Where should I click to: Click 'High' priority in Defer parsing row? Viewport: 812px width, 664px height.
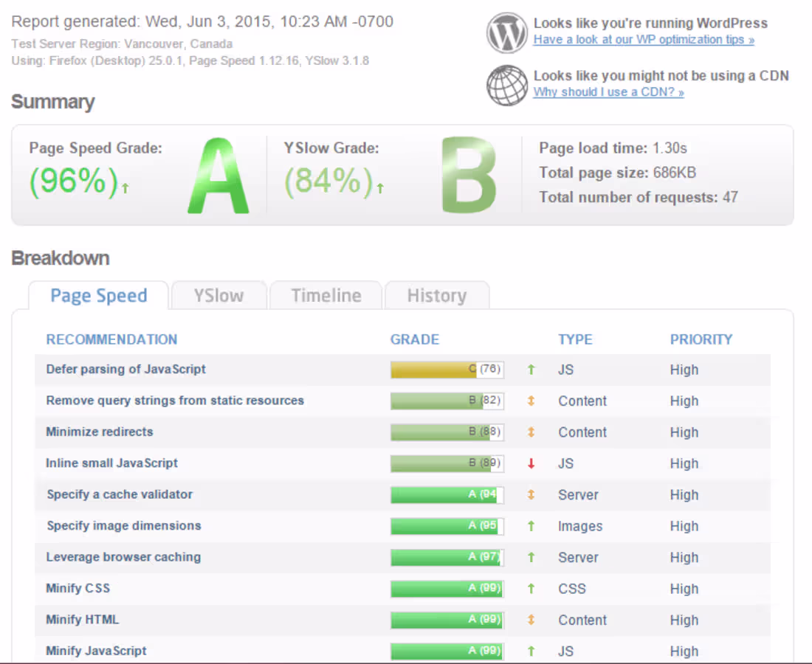(x=684, y=370)
